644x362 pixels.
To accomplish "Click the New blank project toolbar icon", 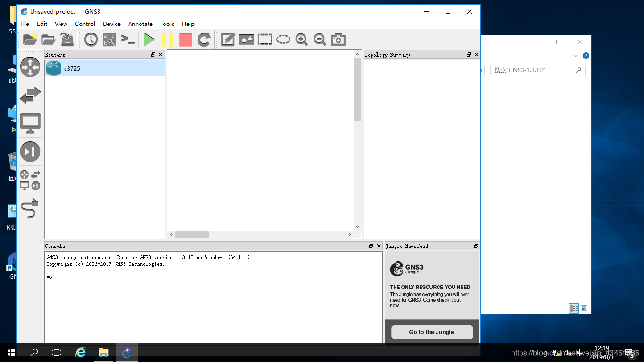I will coord(30,40).
